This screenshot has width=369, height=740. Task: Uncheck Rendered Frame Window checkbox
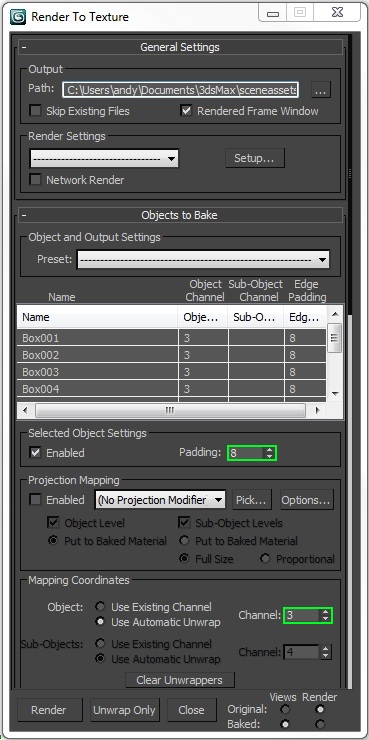[x=186, y=111]
